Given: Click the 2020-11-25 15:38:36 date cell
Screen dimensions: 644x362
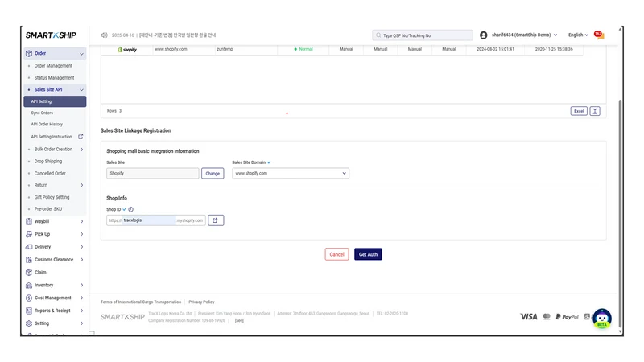Looking at the screenshot, I should tap(554, 49).
